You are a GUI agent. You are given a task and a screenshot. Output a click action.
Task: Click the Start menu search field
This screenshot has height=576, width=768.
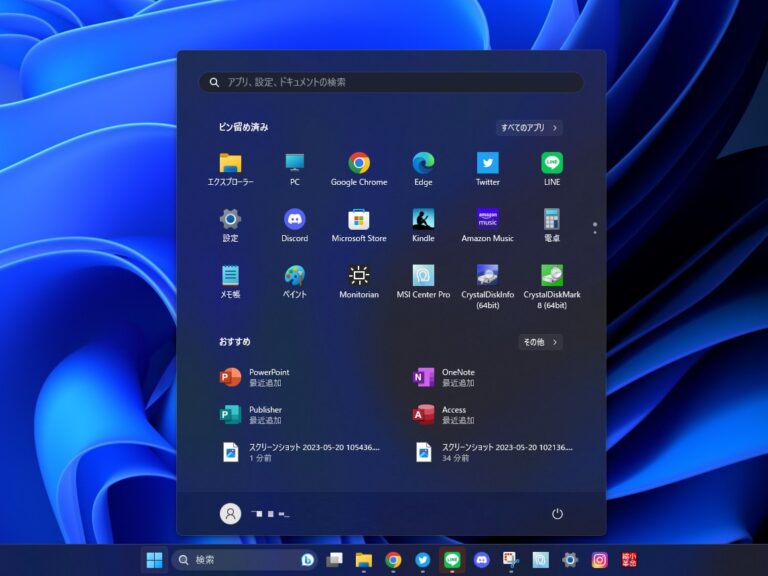pos(391,82)
